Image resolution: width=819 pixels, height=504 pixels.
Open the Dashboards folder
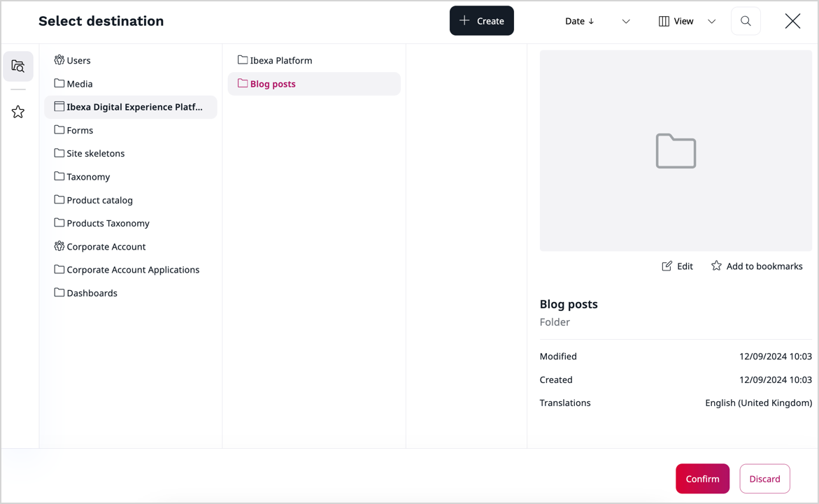coord(92,293)
